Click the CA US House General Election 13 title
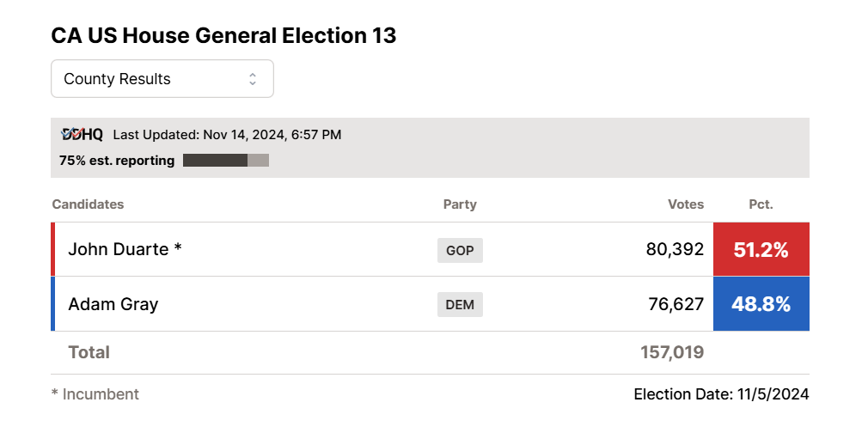The image size is (868, 439). click(223, 36)
